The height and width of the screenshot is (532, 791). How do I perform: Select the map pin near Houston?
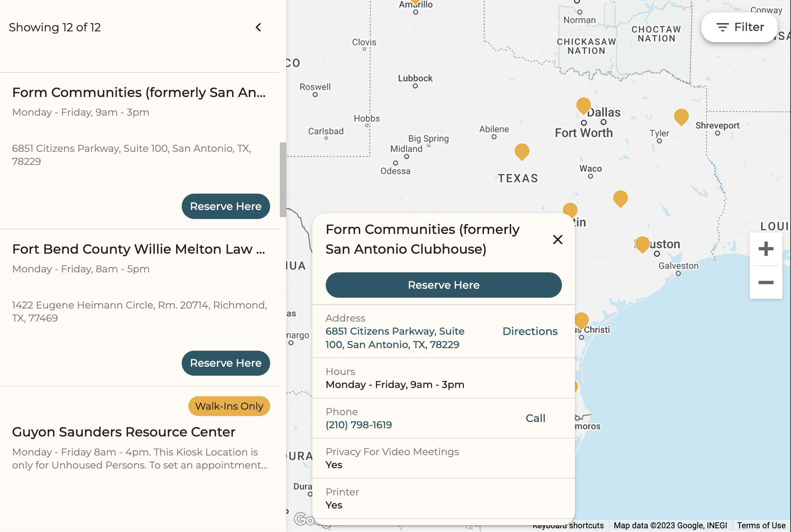point(642,244)
